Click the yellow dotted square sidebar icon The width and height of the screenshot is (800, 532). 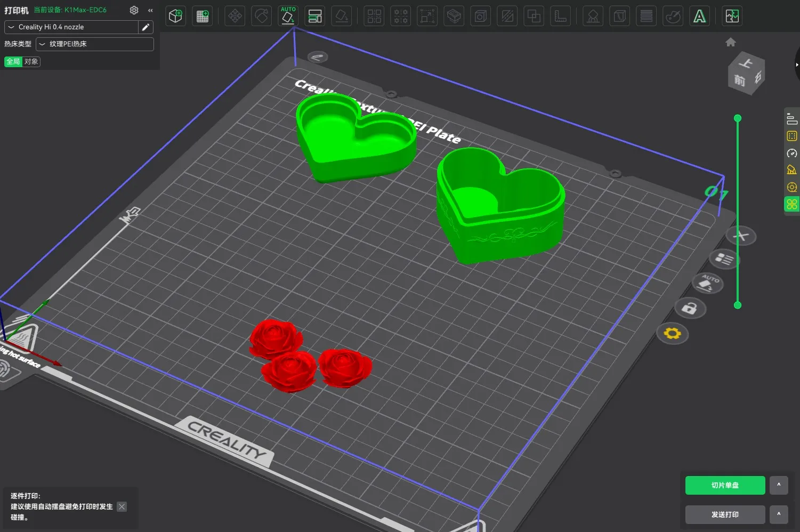792,136
